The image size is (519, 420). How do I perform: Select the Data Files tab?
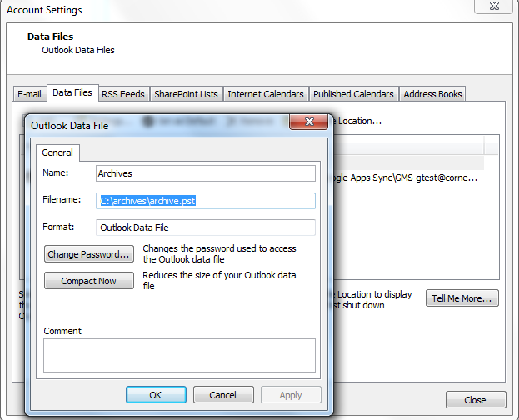[72, 93]
